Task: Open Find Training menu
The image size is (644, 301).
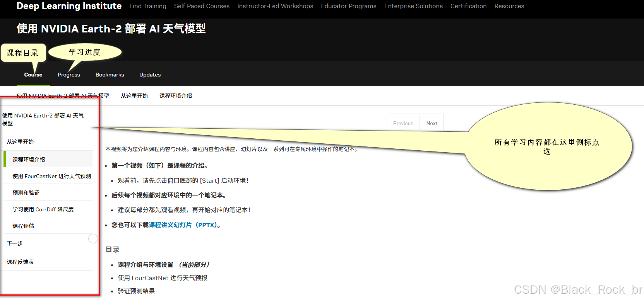Action: coord(148,6)
